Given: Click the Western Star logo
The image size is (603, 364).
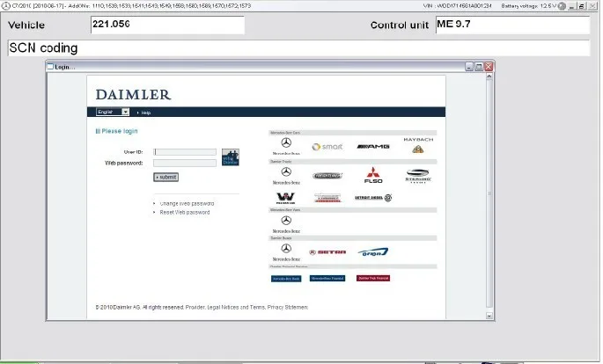Looking at the screenshot, I should [285, 198].
